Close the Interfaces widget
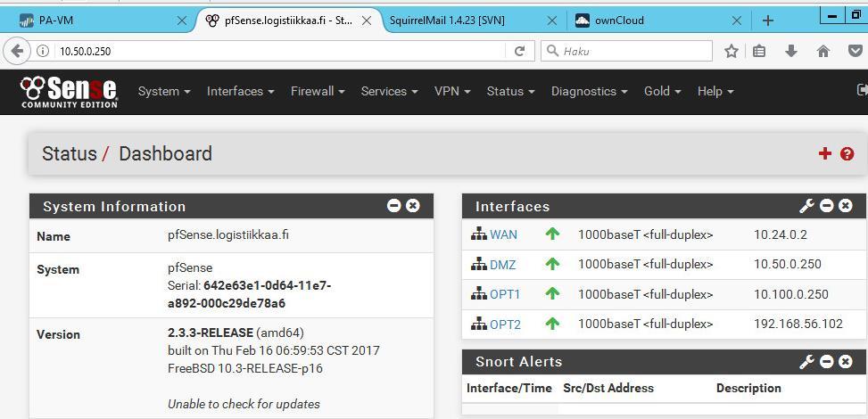Image resolution: width=868 pixels, height=419 pixels. [x=846, y=206]
